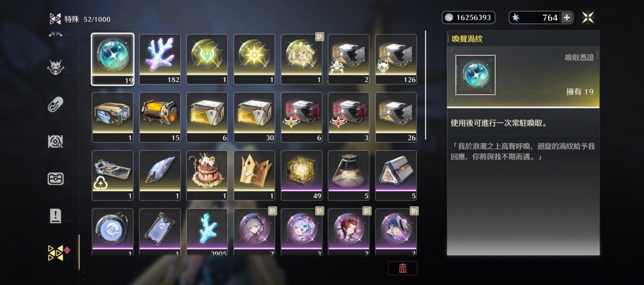Click the shell credit currency counter
This screenshot has width=644, height=285.
(x=468, y=18)
